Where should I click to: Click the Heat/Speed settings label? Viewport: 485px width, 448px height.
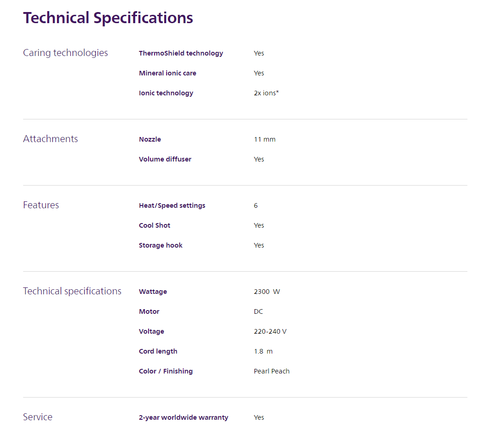tap(172, 205)
